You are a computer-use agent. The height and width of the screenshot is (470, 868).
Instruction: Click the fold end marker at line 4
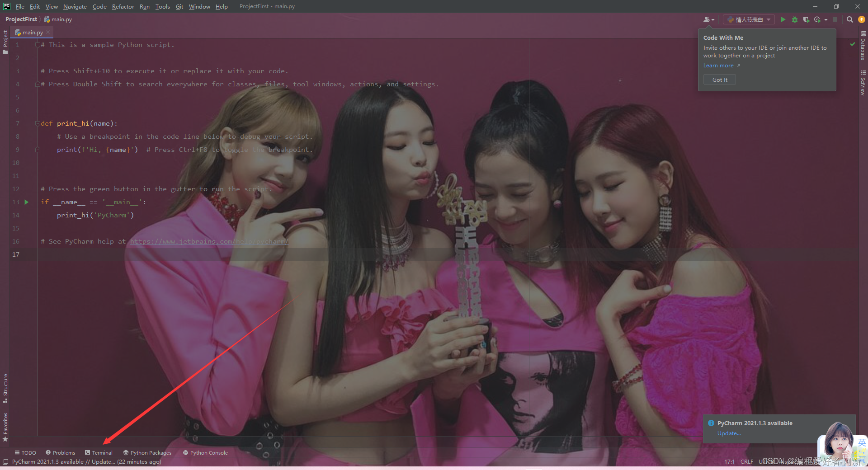[x=38, y=84]
